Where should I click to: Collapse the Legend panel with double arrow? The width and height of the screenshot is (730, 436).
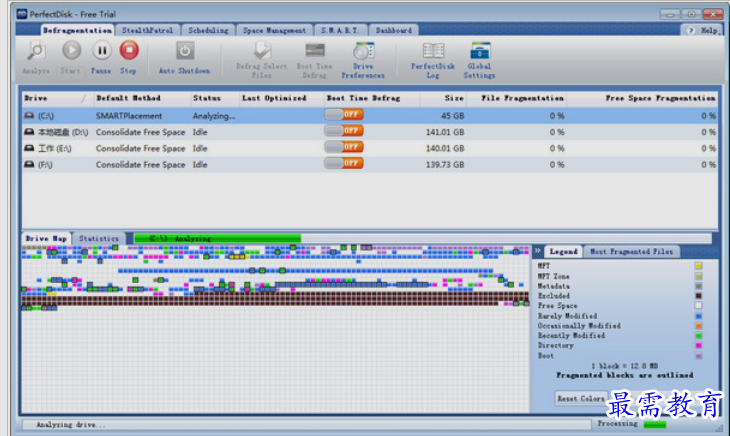click(x=538, y=251)
